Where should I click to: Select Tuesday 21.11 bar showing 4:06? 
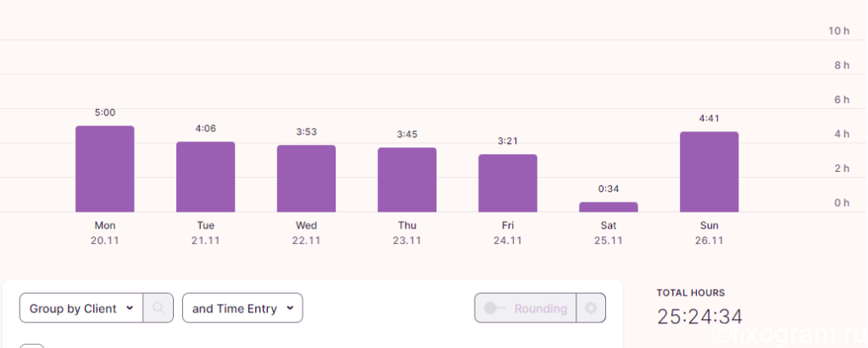click(205, 177)
